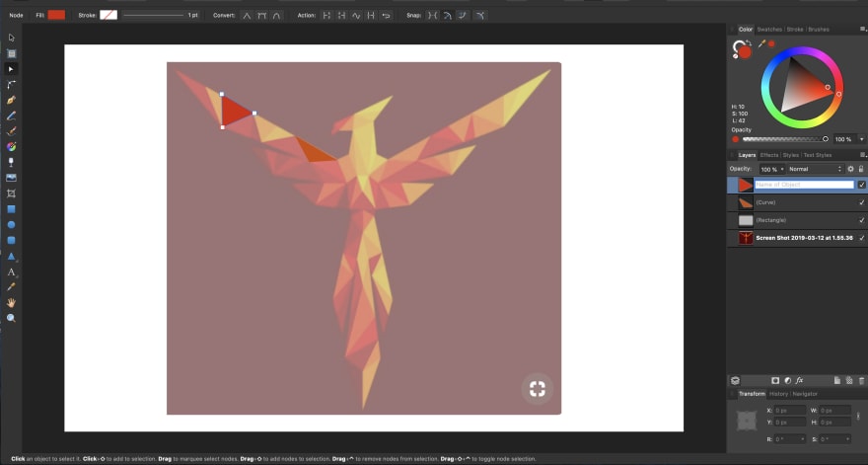Select the View hand tool
Image resolution: width=868 pixels, height=465 pixels.
click(x=11, y=303)
